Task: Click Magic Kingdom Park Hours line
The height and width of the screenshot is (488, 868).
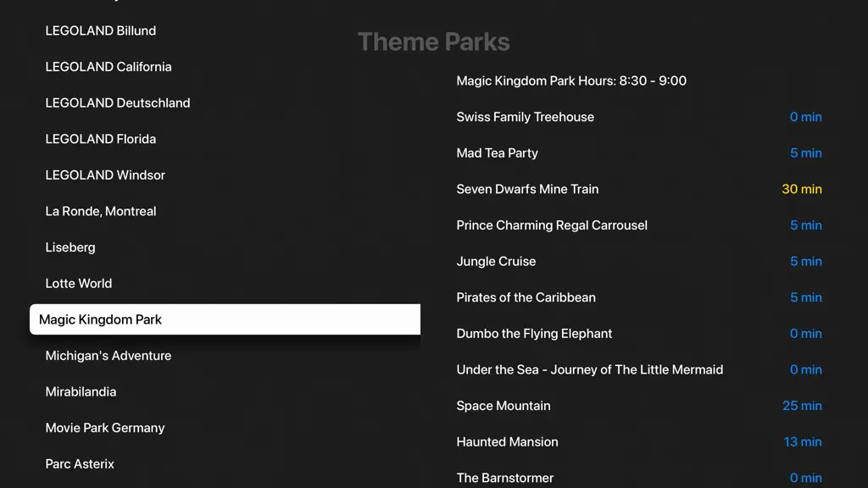Action: (639, 80)
